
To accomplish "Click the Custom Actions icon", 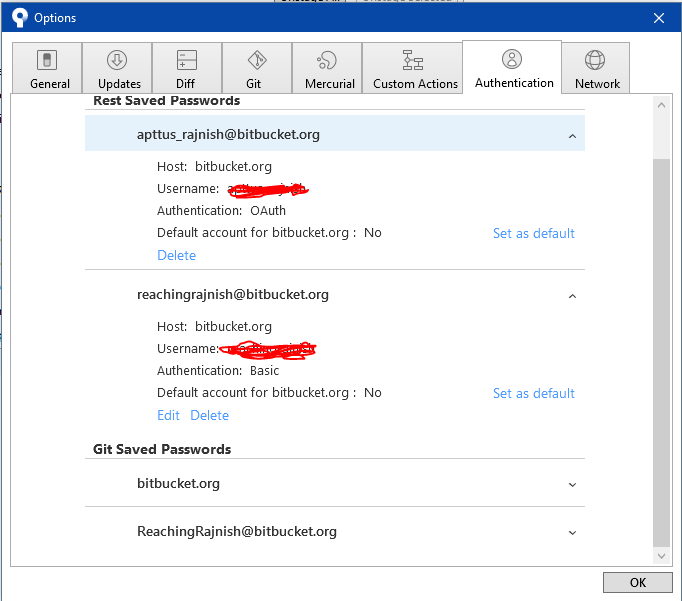I will click(x=412, y=60).
